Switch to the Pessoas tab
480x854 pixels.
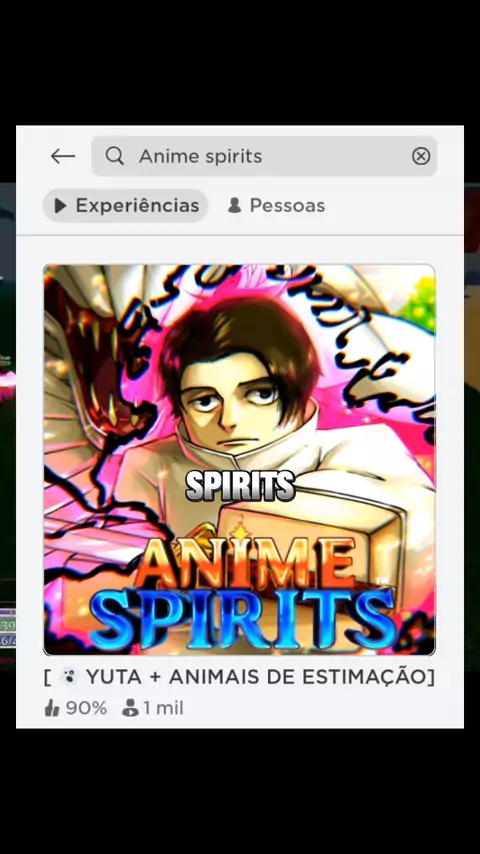276,205
